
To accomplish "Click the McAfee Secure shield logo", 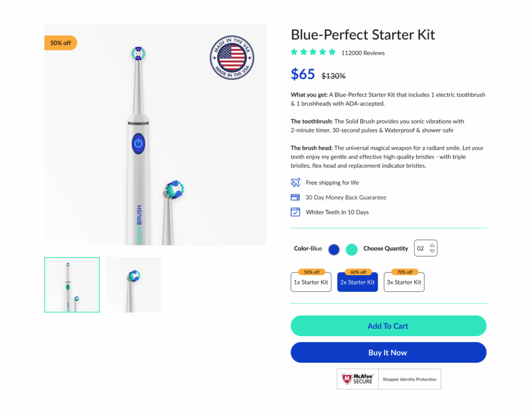I will (x=347, y=379).
